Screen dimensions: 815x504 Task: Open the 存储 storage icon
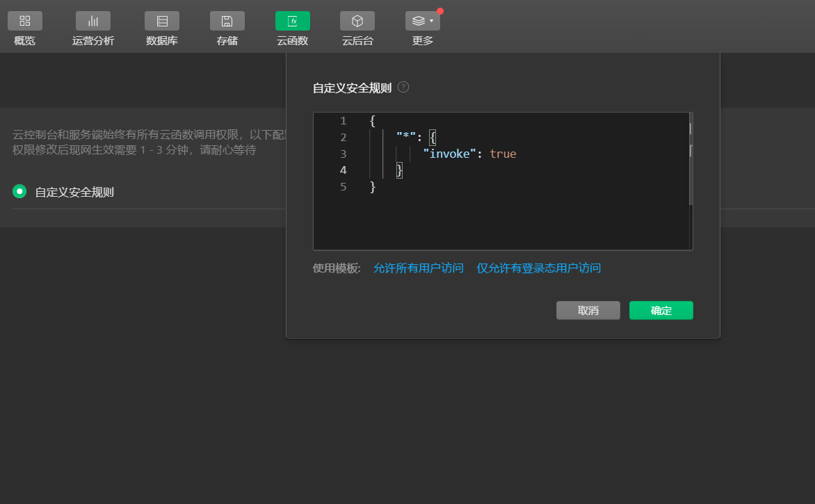[227, 21]
